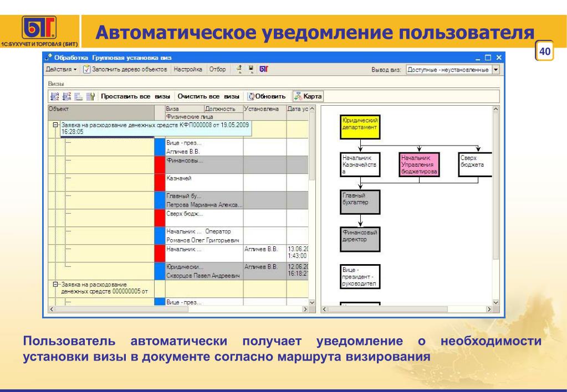Toggle hierarchical view icon in Визы toolbar
The image size is (567, 392).
click(x=79, y=96)
